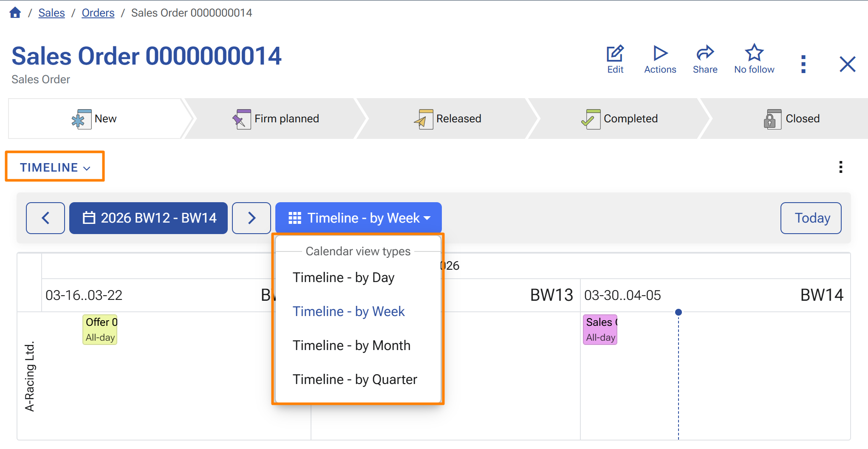The height and width of the screenshot is (449, 868).
Task: Select the Completed workflow stage
Action: [x=630, y=119]
